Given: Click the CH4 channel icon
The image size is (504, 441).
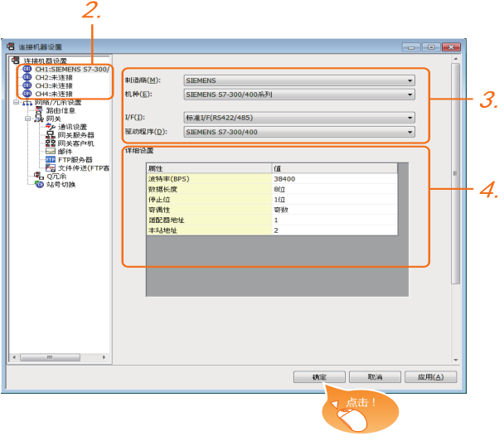Looking at the screenshot, I should point(27,94).
